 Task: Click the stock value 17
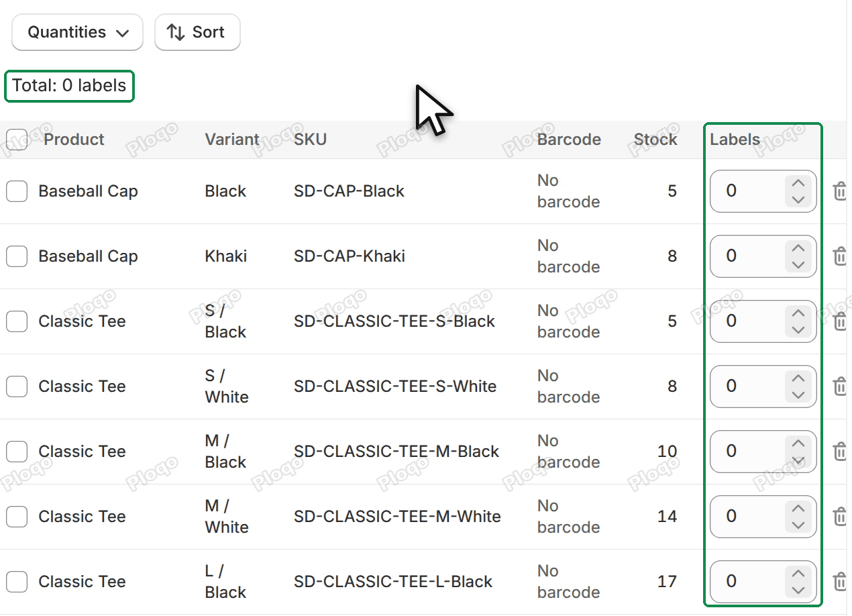[668, 582]
